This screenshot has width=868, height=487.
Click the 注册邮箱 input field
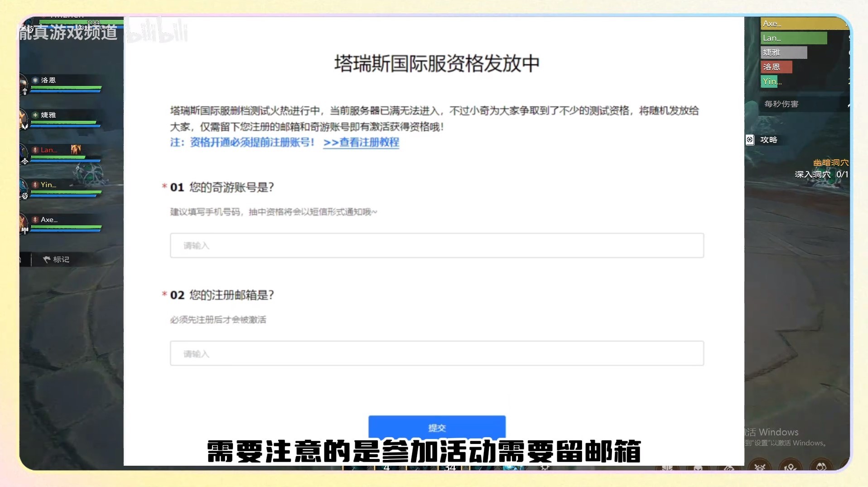437,353
